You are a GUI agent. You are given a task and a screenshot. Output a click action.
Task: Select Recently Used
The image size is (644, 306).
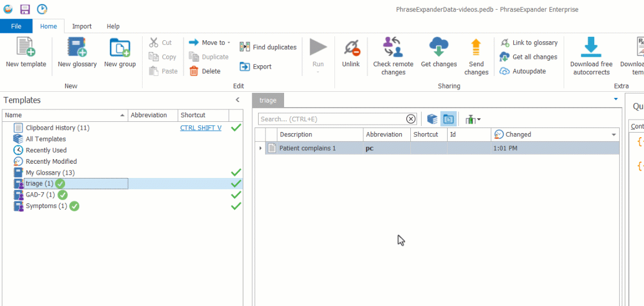[x=46, y=150]
